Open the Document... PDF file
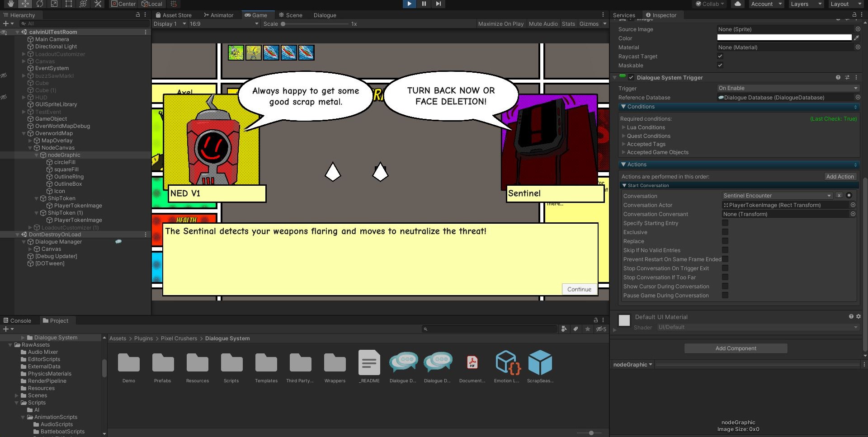Screen dimensions: 868x437 click(x=472, y=367)
